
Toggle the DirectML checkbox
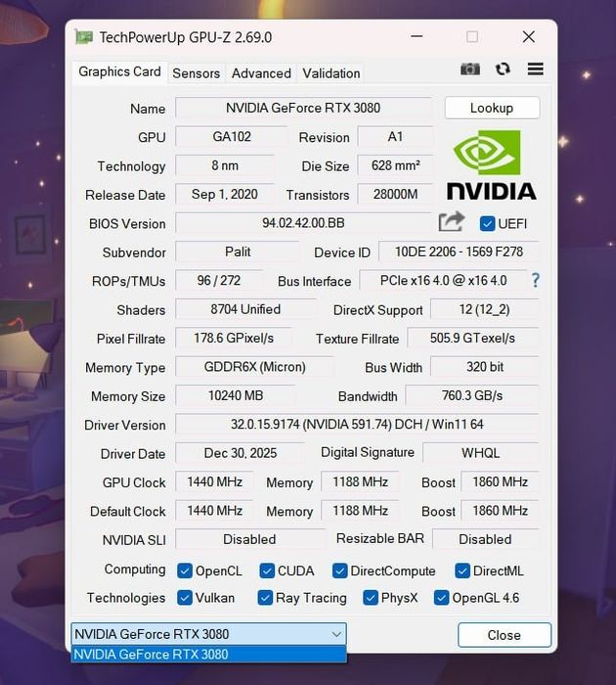[462, 571]
